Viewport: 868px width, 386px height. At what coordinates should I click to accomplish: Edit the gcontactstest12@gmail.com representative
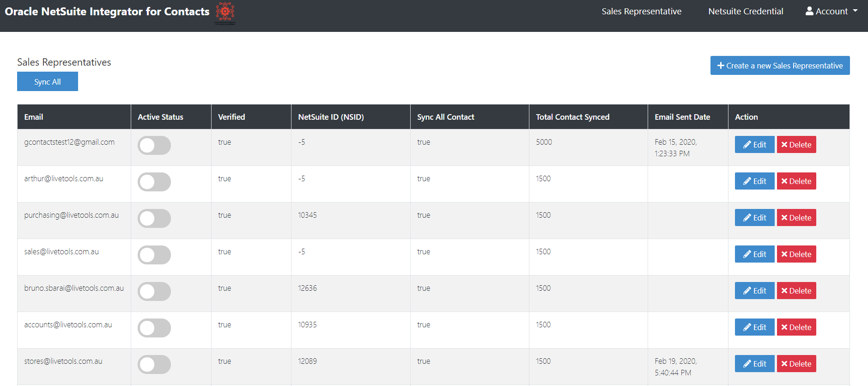pyautogui.click(x=754, y=145)
